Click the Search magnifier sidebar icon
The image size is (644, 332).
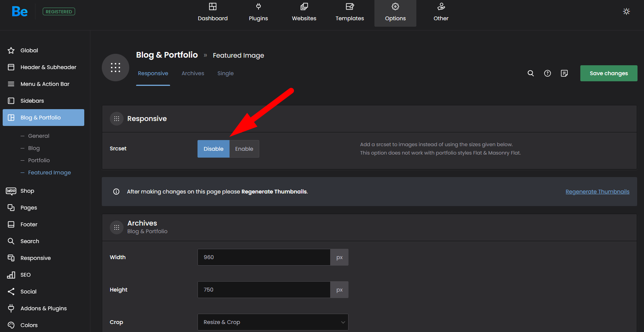(11, 241)
